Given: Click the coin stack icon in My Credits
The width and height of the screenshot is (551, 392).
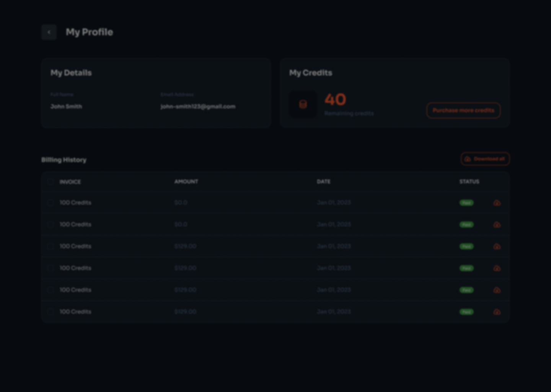Looking at the screenshot, I should [303, 104].
